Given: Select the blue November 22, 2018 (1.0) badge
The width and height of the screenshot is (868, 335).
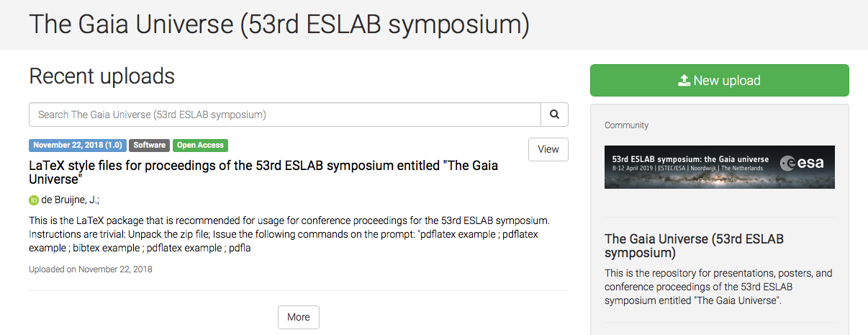Looking at the screenshot, I should point(78,146).
